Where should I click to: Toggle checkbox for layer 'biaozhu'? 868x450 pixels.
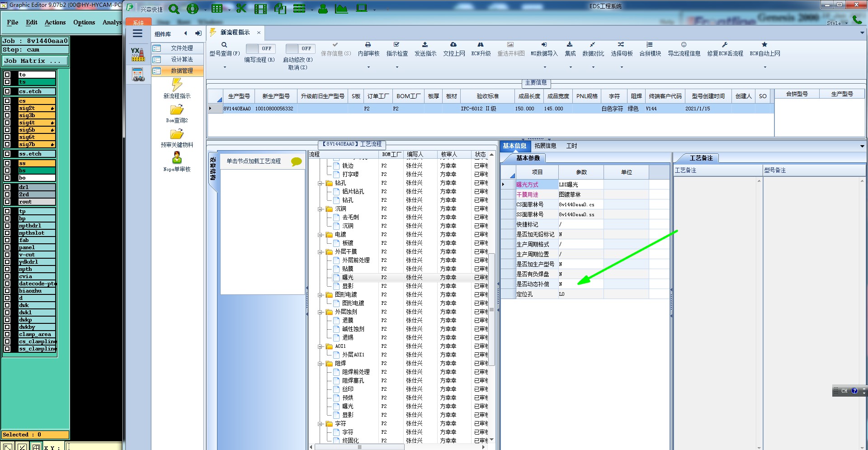coord(7,291)
